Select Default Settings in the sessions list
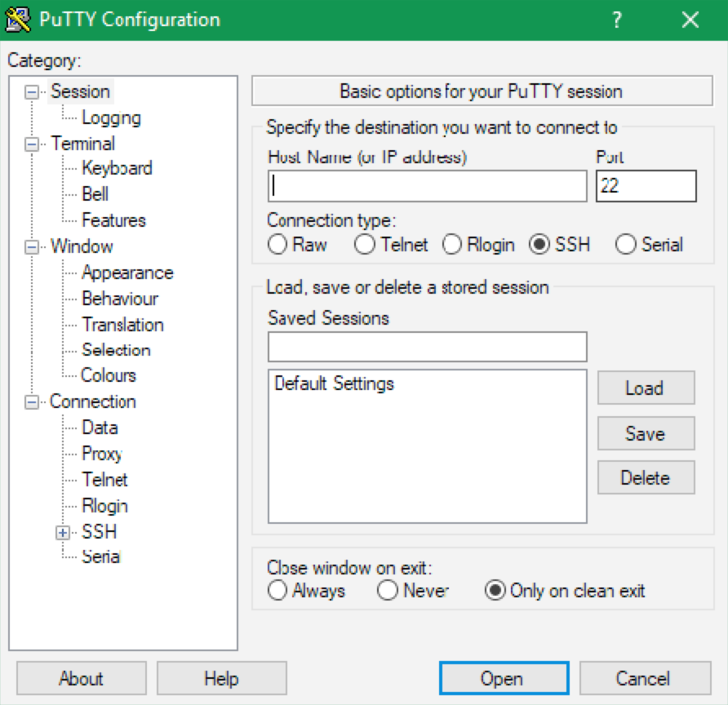728x705 pixels. coord(335,384)
